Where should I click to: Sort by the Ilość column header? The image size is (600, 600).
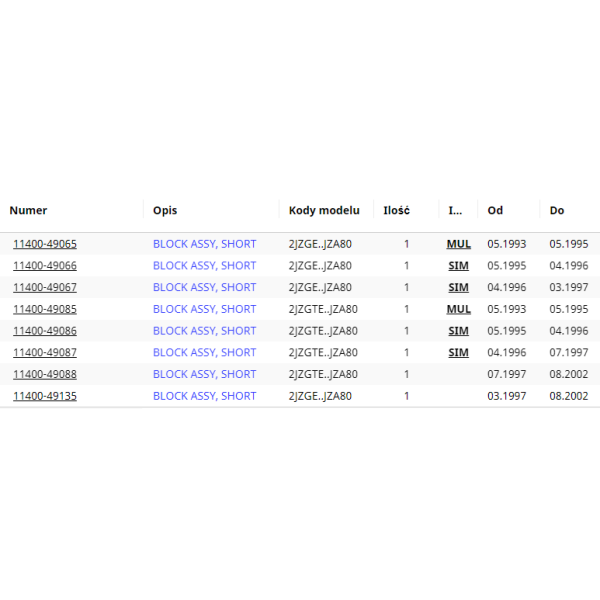click(x=396, y=210)
